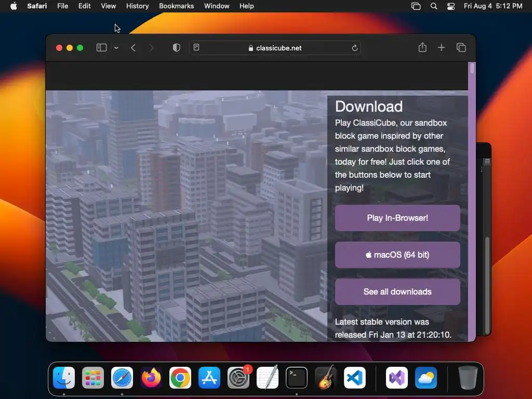Open Launchpad from the Dock
Image resolution: width=532 pixels, height=399 pixels.
(93, 378)
